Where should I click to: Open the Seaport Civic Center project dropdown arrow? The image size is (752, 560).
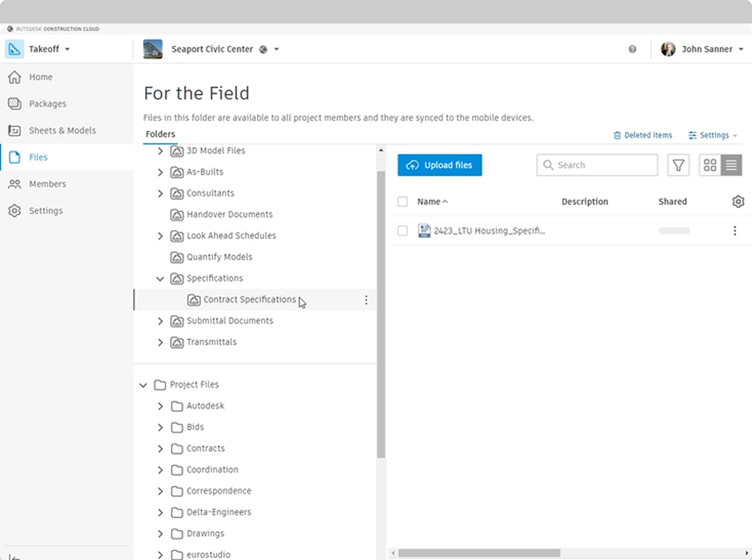pos(277,49)
